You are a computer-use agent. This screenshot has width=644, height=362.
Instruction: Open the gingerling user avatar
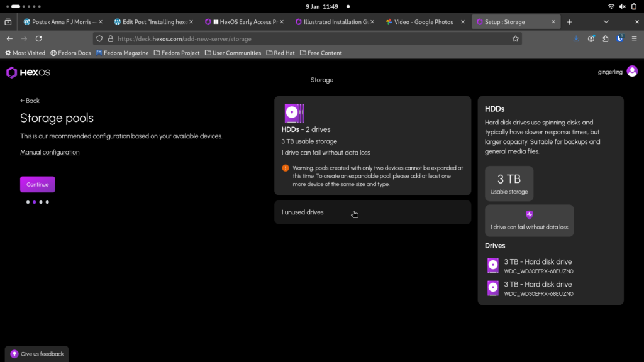pyautogui.click(x=632, y=72)
